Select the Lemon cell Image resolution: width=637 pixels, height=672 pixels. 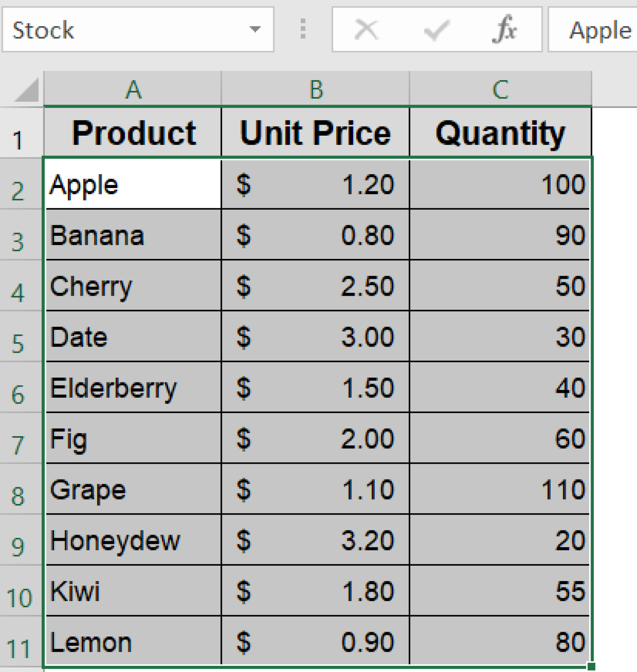pos(133,641)
